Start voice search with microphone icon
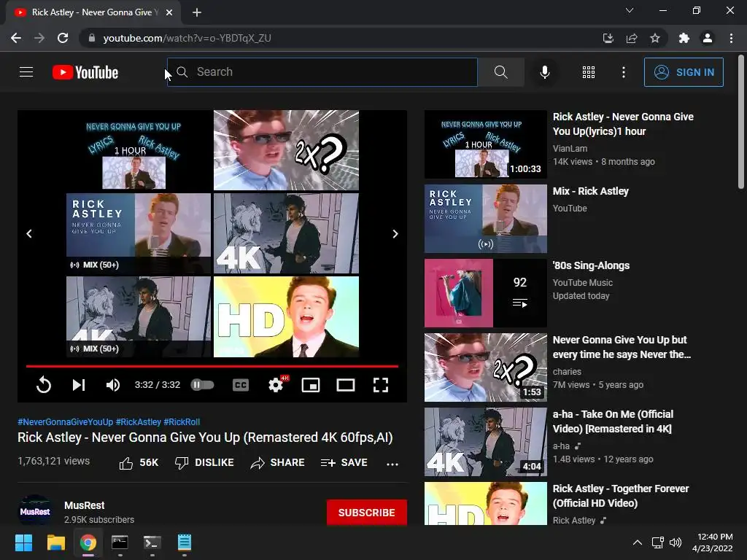This screenshot has height=560, width=747. pos(544,72)
